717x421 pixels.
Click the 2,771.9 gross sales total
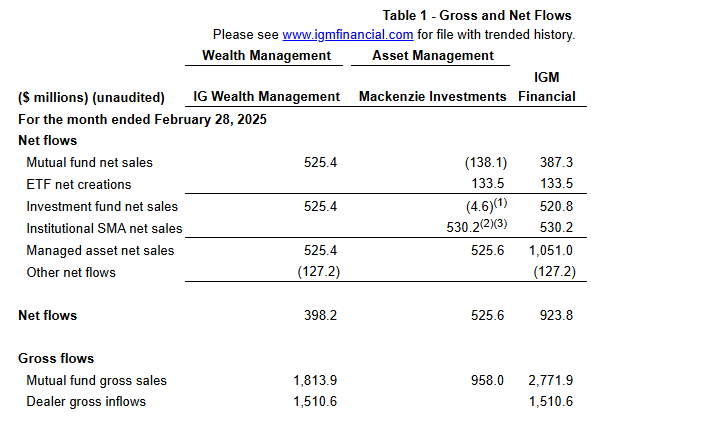tap(550, 380)
